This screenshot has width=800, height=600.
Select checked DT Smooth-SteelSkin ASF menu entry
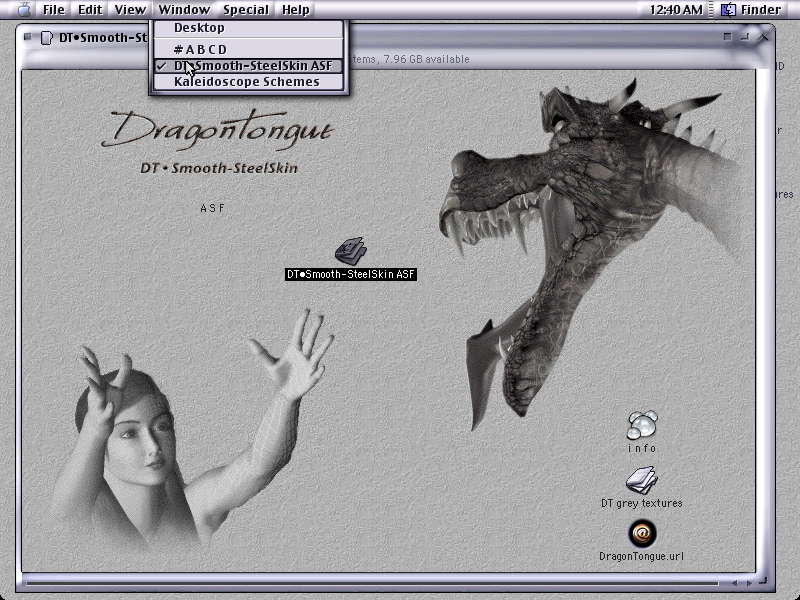[248, 66]
